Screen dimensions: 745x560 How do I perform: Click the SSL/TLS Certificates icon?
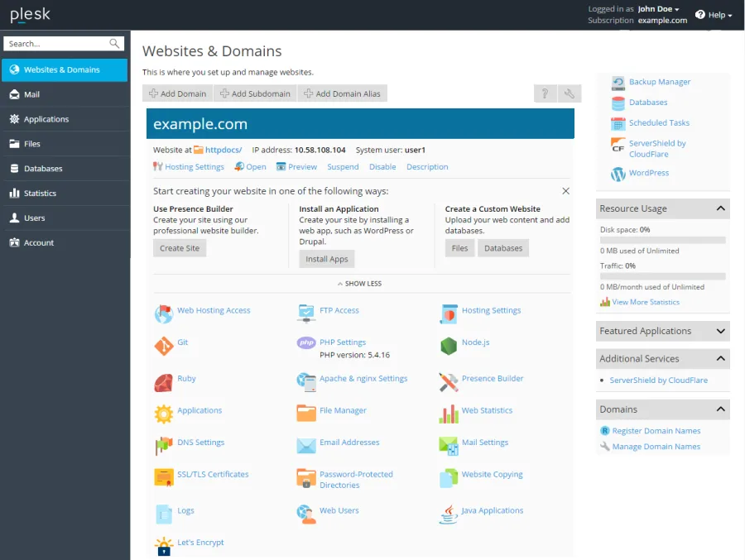coord(163,478)
